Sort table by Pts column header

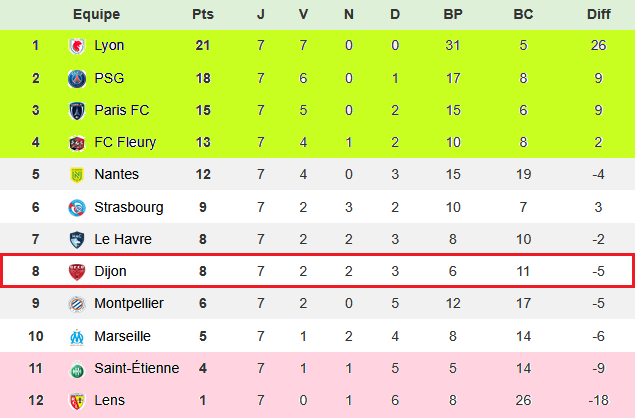202,14
